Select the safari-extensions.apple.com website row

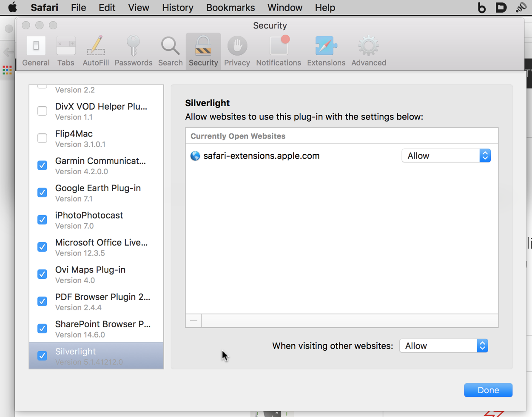pyautogui.click(x=341, y=156)
